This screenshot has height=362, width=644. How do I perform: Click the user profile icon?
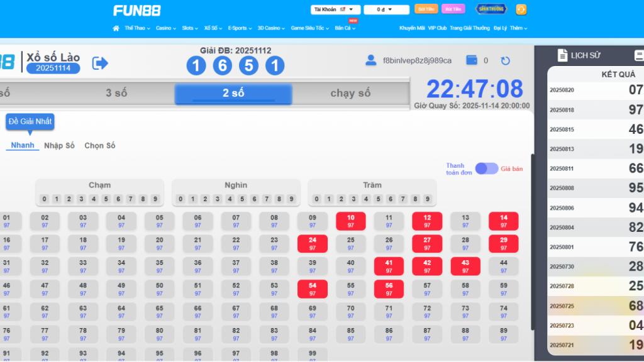371,60
